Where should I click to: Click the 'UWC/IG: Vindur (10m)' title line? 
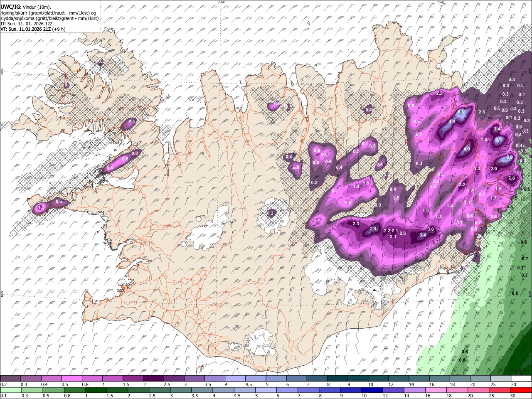26,7
